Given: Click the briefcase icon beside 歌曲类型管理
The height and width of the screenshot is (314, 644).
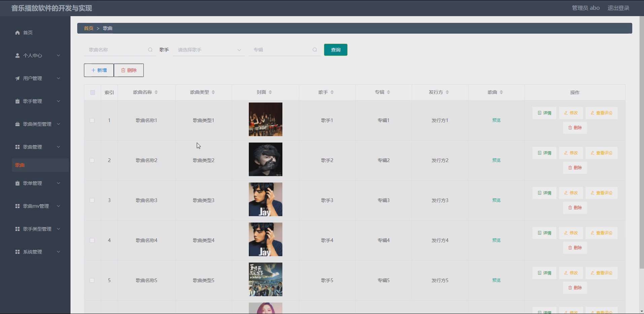Looking at the screenshot, I should [x=17, y=124].
